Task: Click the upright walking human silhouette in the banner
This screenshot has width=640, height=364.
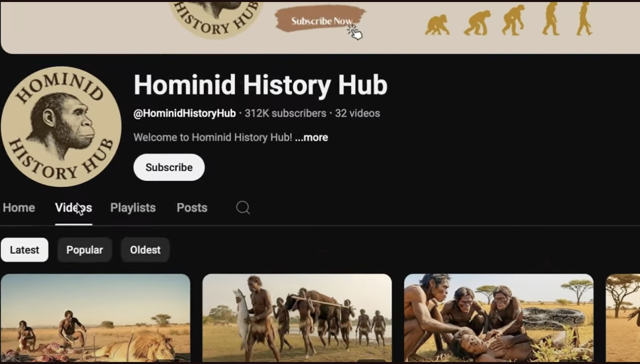Action: click(x=584, y=19)
